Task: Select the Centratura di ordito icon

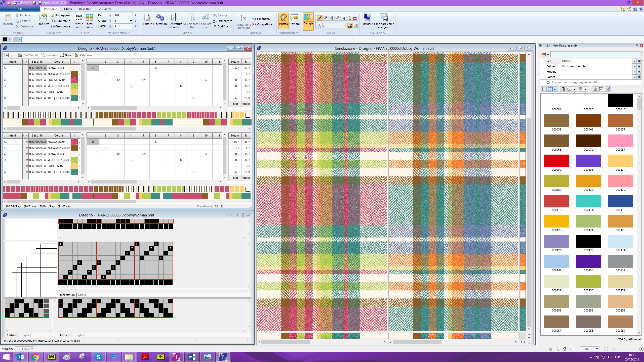Action: click(175, 18)
